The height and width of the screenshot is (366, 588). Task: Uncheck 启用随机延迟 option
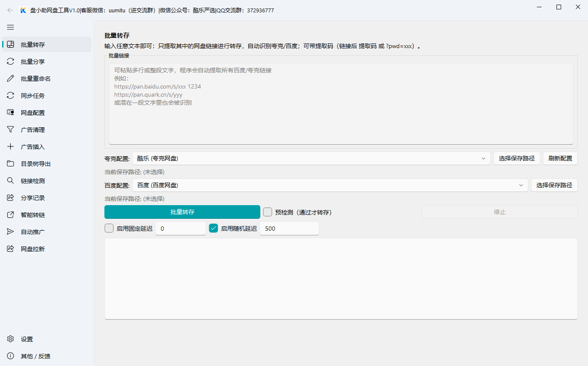pyautogui.click(x=213, y=228)
